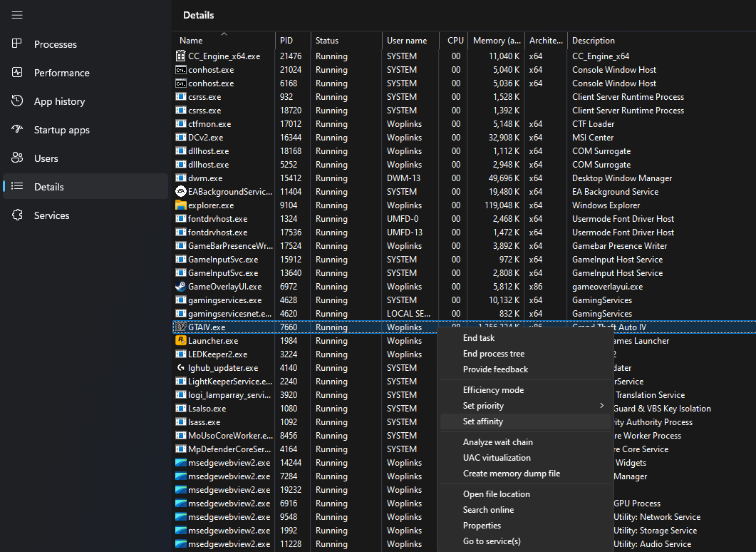Click the Performance sidebar icon
756x552 pixels.
pyautogui.click(x=17, y=72)
